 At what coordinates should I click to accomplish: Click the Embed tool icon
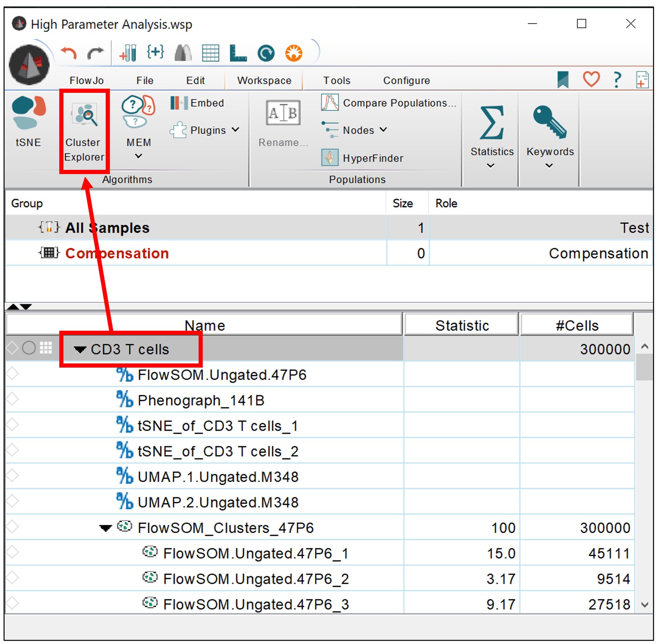coord(179,103)
